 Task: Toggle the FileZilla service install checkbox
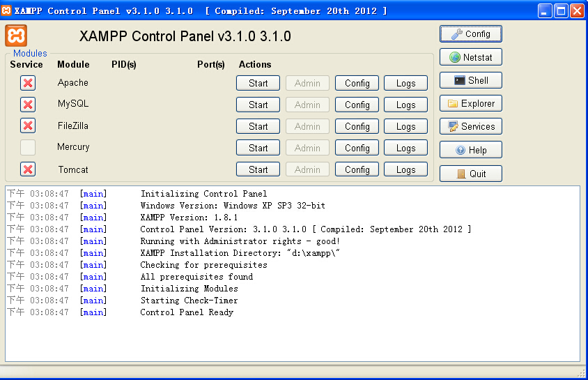[28, 126]
